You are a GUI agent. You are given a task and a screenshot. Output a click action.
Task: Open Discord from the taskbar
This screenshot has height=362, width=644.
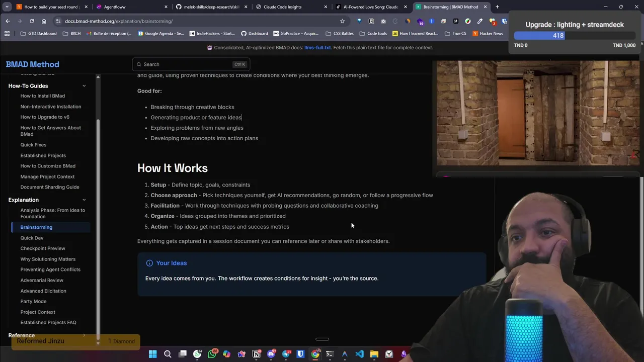point(271,354)
